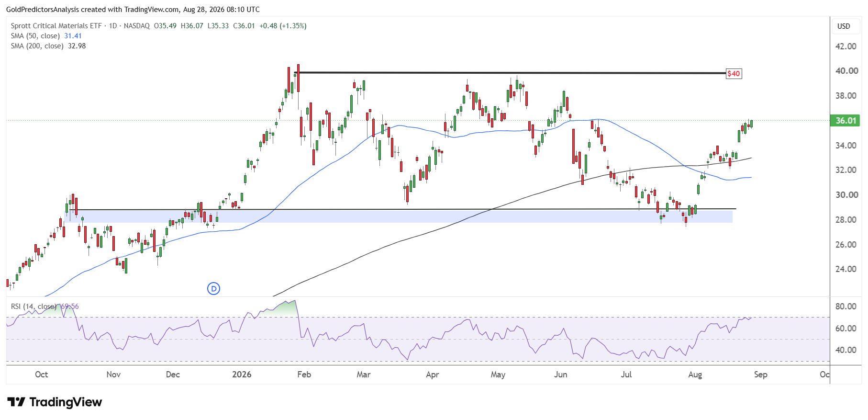Click the RSI (14, close) indicator label
This screenshot has height=420, width=868.
click(x=33, y=306)
